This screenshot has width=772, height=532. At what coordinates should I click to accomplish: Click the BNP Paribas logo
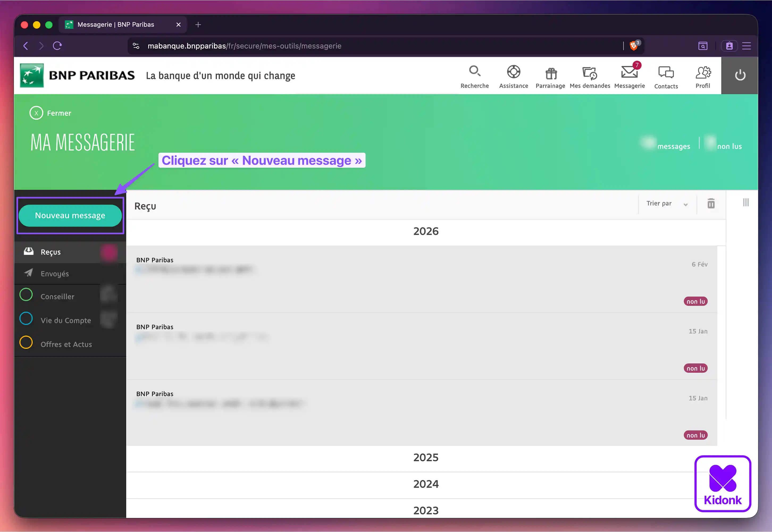tap(77, 76)
